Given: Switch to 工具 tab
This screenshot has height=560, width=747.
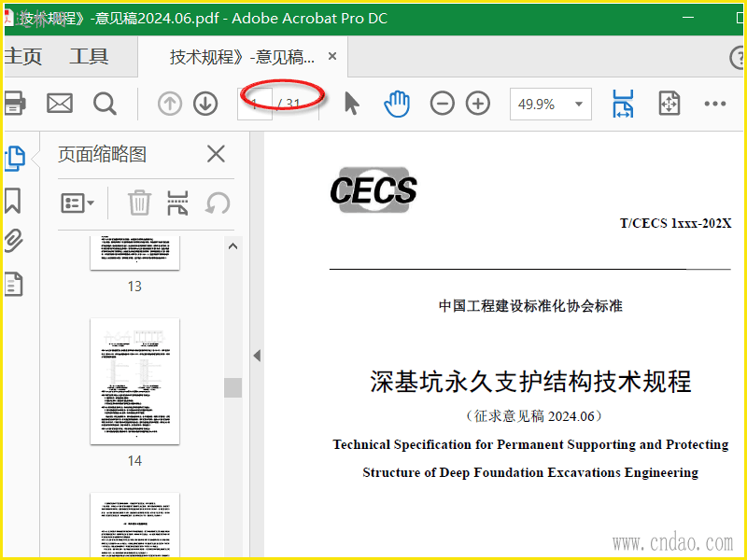Looking at the screenshot, I should (89, 56).
